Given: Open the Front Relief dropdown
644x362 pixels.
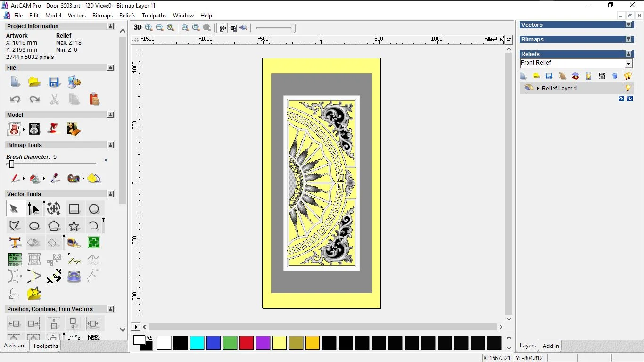Looking at the screenshot, I should [x=628, y=63].
